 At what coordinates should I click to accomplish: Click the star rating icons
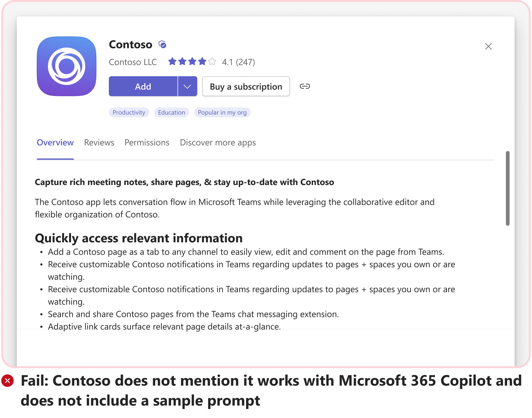[x=192, y=62]
